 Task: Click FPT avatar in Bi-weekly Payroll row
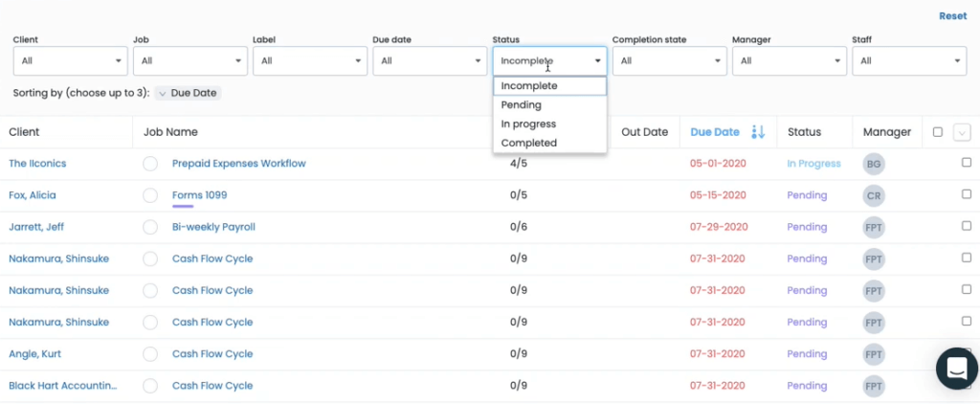point(874,228)
